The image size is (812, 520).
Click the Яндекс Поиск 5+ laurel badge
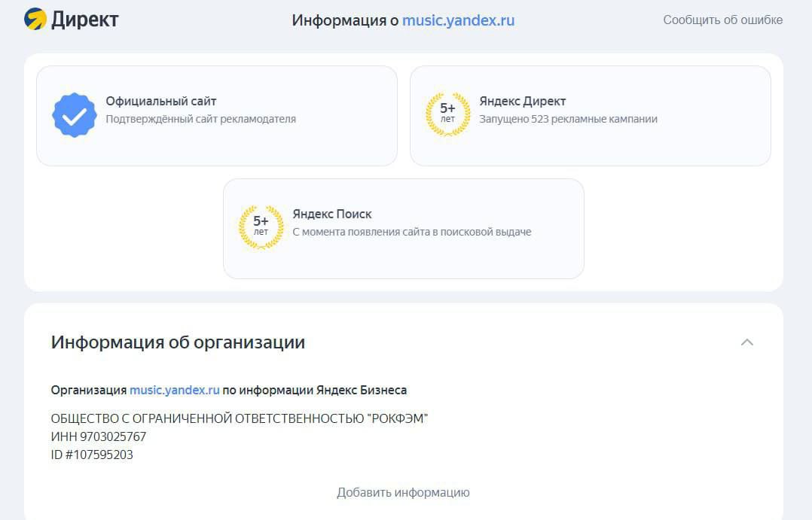click(x=261, y=227)
